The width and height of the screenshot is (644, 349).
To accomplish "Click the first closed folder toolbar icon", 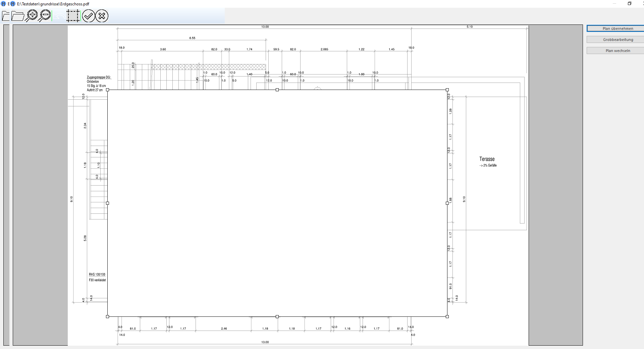I will (x=6, y=16).
